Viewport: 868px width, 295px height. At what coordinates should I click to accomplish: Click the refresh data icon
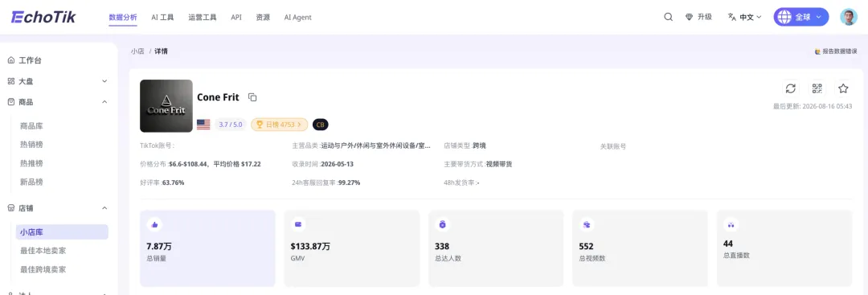(x=791, y=88)
